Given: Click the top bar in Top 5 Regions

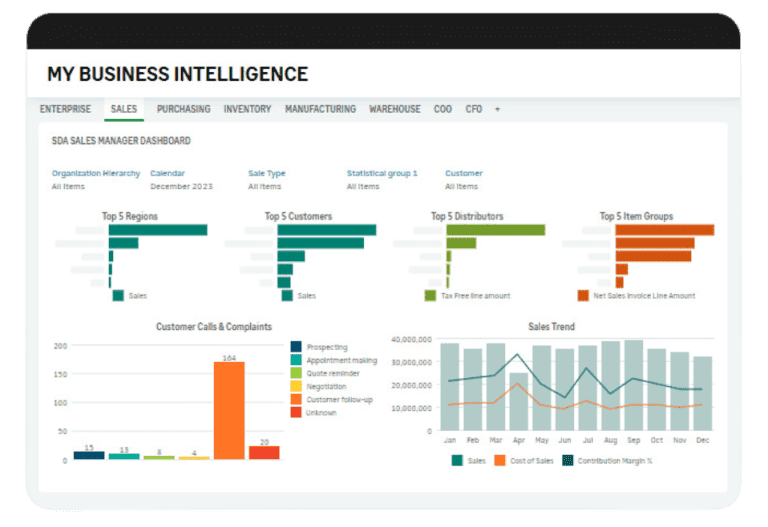Looking at the screenshot, I should [x=157, y=230].
